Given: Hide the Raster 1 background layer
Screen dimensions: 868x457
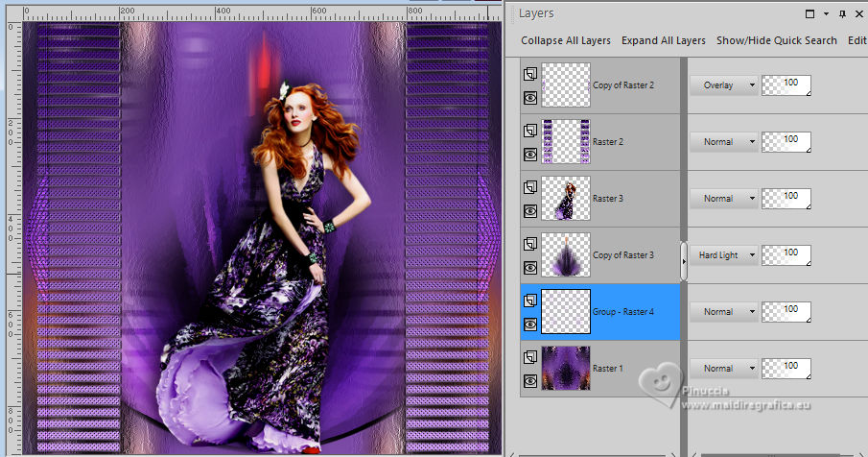Looking at the screenshot, I should 529,380.
